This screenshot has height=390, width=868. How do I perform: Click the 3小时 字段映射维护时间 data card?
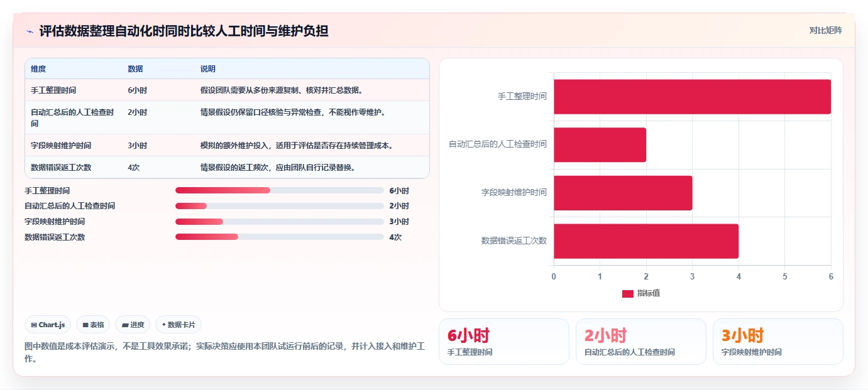778,342
